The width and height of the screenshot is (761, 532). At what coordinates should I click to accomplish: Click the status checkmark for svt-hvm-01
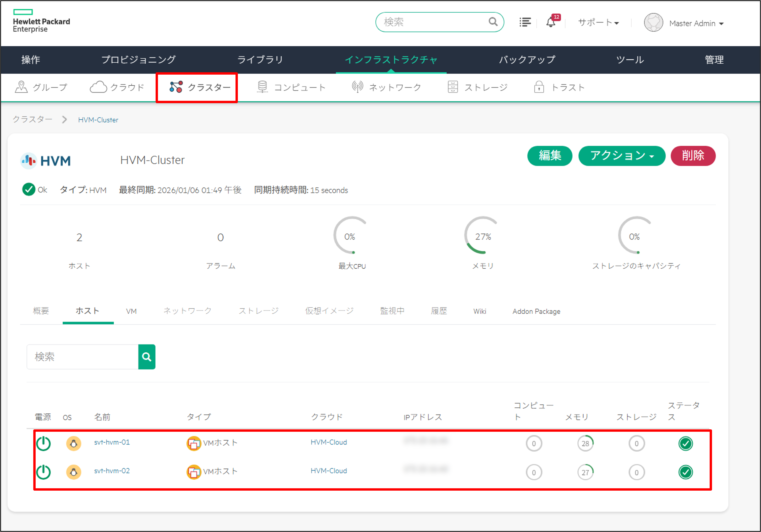(685, 443)
